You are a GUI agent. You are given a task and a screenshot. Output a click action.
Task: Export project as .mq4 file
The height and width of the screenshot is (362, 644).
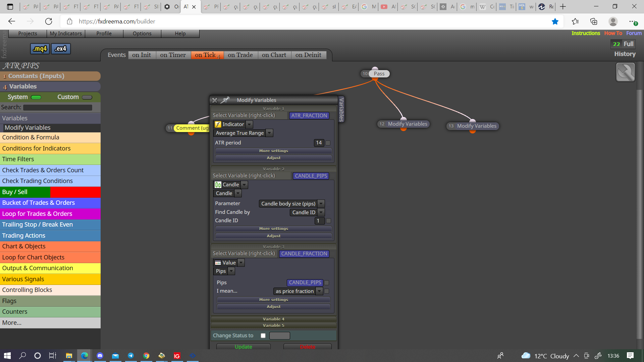[40, 49]
